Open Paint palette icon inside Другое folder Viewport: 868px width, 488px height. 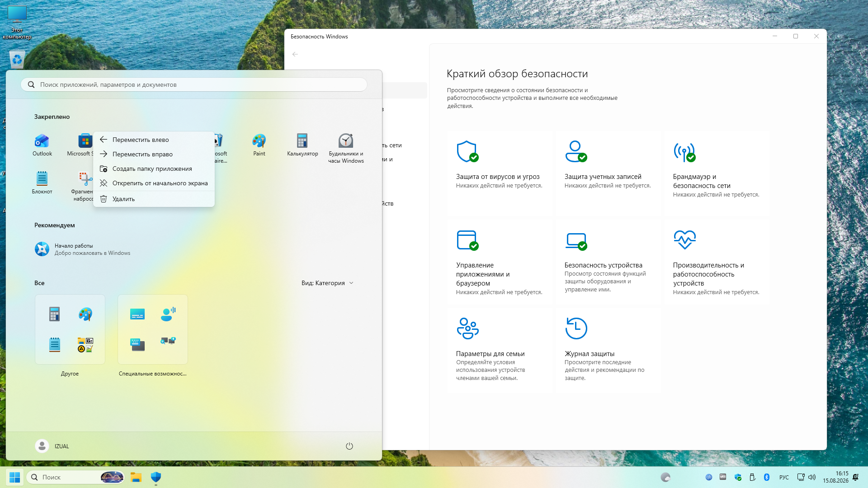tap(85, 314)
